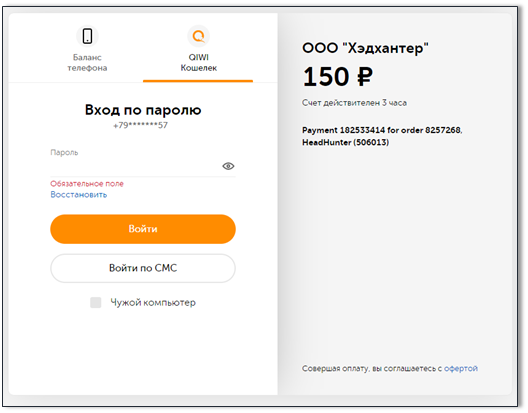Image resolution: width=528 pixels, height=413 pixels.
Task: Click the Чужой компьютер label text
Action: tap(153, 303)
